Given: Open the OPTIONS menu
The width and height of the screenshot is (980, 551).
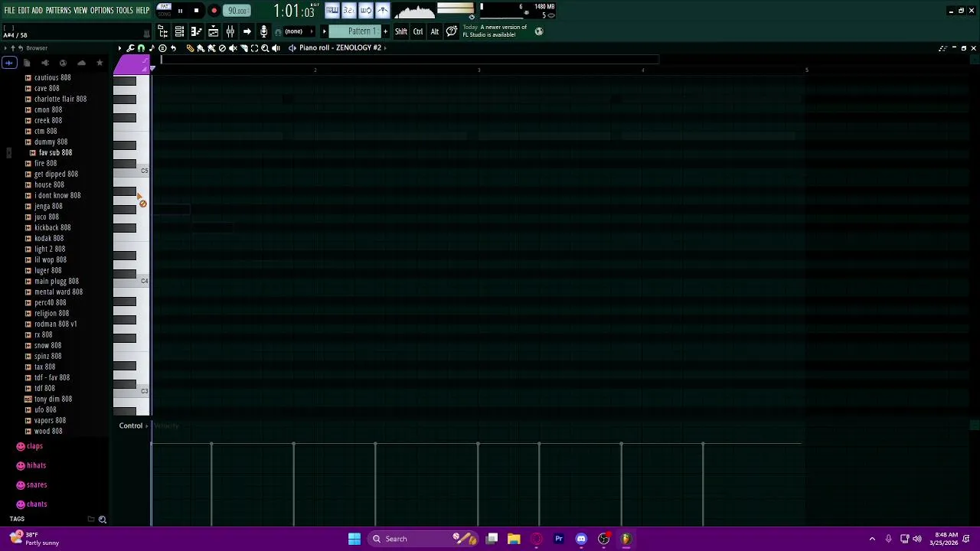Looking at the screenshot, I should click(102, 10).
